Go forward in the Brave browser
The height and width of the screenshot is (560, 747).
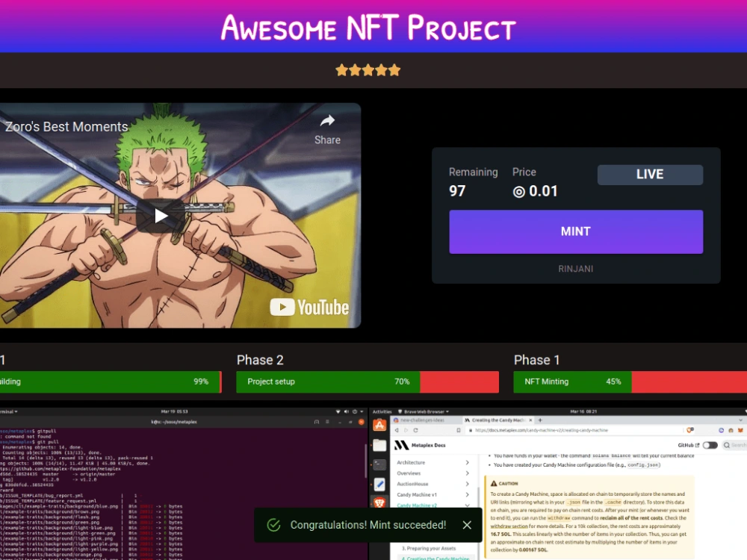click(x=406, y=430)
